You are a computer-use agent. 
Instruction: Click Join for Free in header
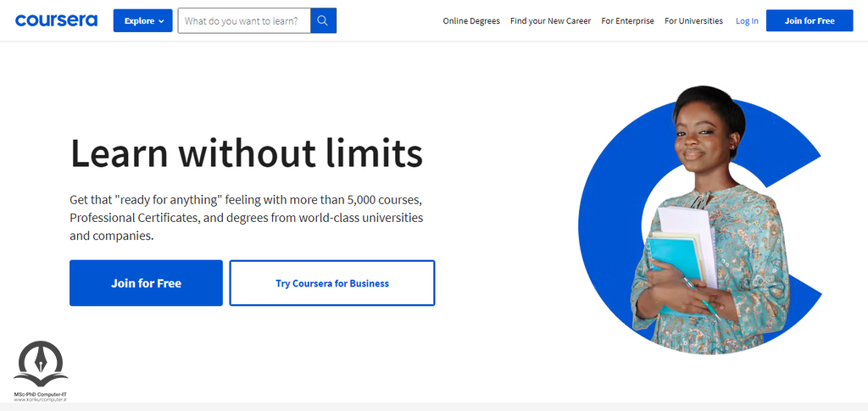pyautogui.click(x=810, y=20)
